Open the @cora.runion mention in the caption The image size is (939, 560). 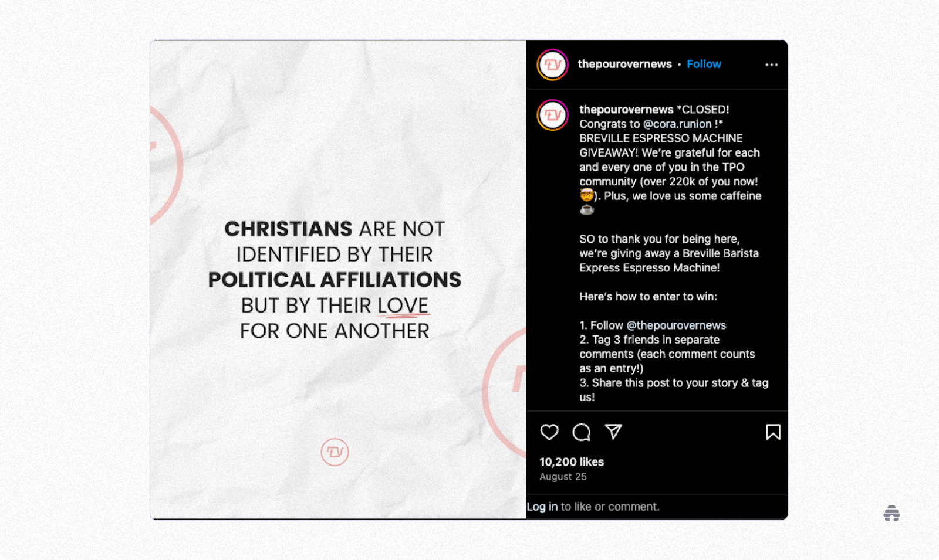(677, 124)
